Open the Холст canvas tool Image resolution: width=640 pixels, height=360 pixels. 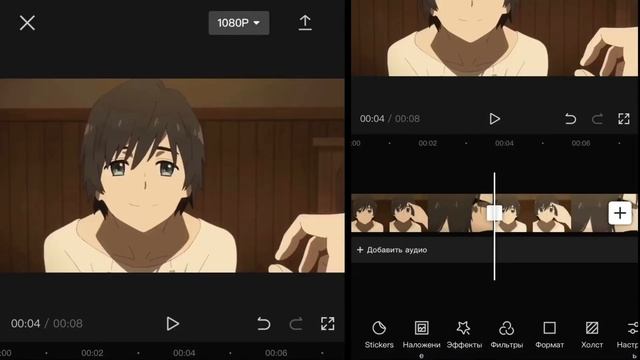coord(592,335)
